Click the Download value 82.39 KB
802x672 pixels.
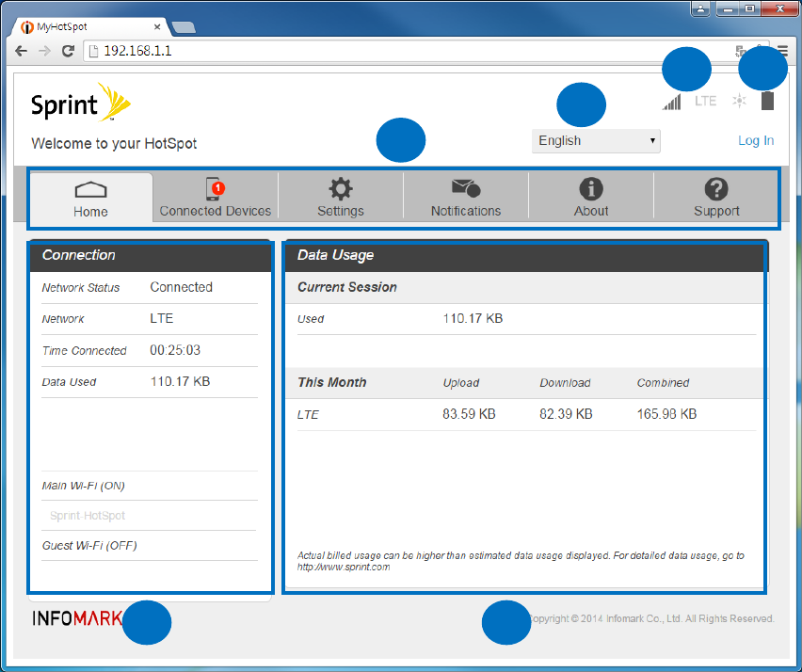tap(566, 414)
